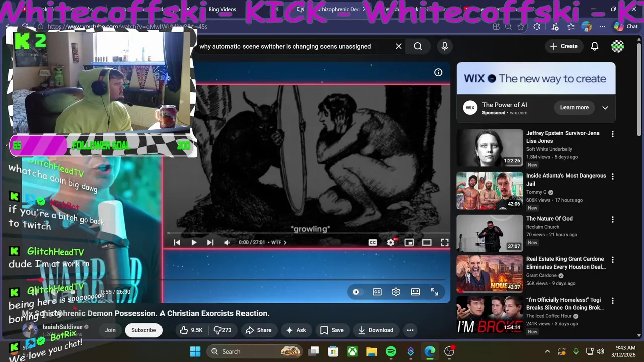Open Xbox app from the taskbar
Screen dimensions: 644x362
click(x=352, y=351)
